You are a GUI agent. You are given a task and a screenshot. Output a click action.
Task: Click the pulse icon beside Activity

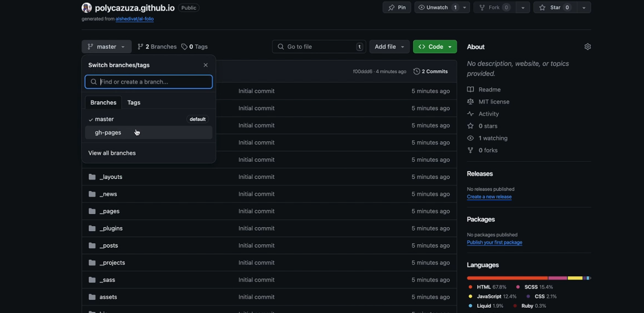click(470, 114)
